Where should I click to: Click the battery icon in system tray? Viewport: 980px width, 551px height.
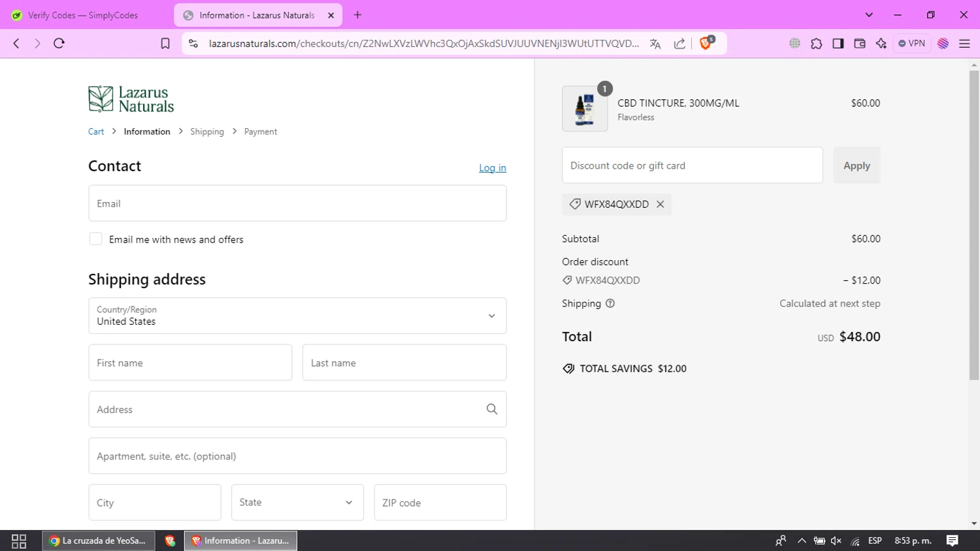pos(819,541)
